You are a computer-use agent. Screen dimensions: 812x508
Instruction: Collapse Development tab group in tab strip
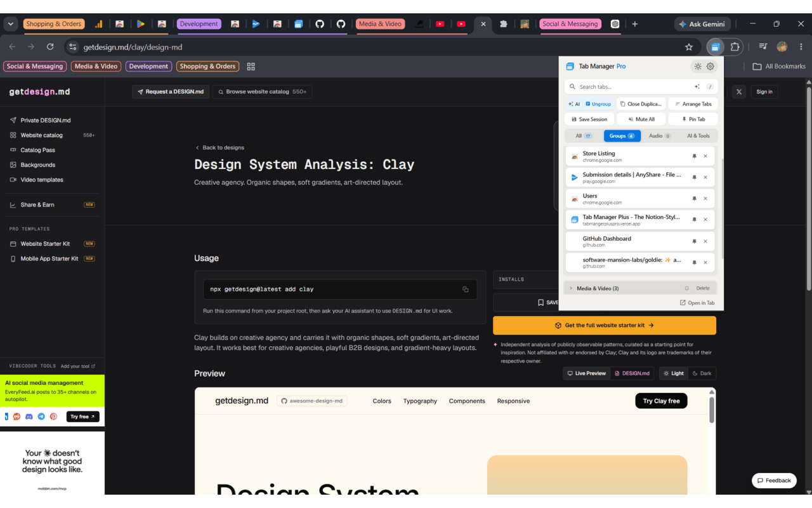[x=199, y=24]
